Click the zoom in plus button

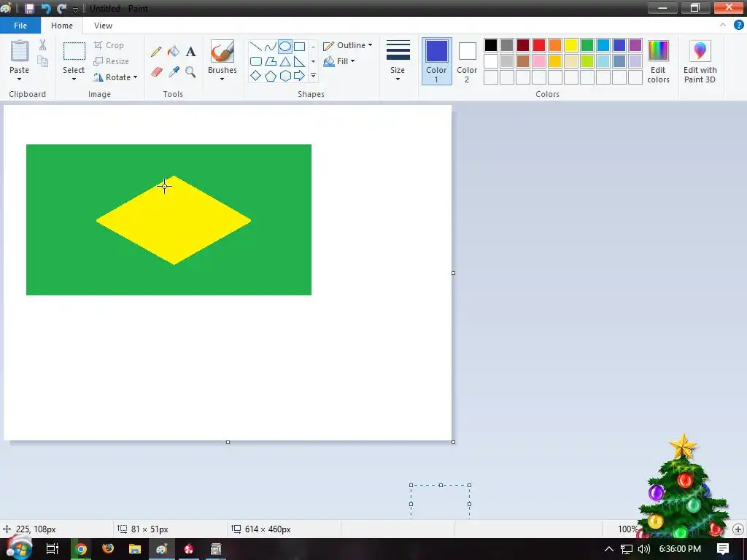pyautogui.click(x=738, y=529)
